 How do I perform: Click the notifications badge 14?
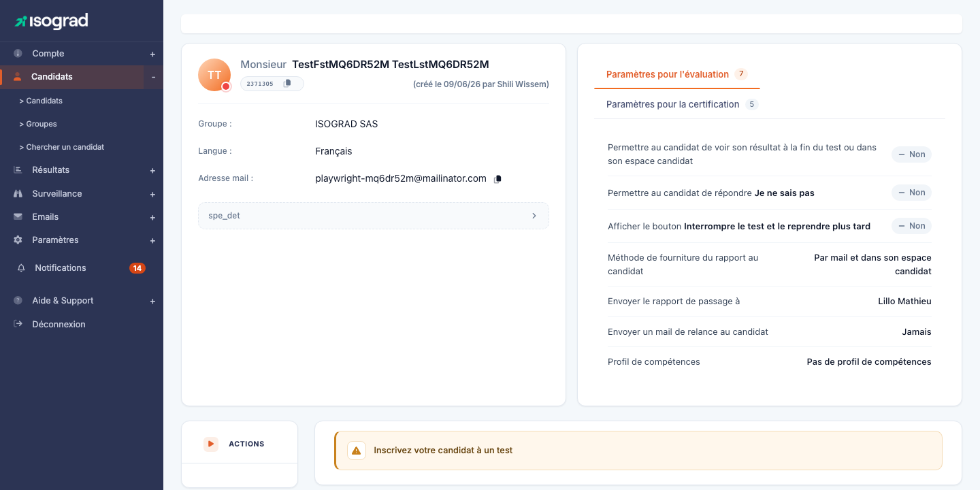[x=137, y=268]
